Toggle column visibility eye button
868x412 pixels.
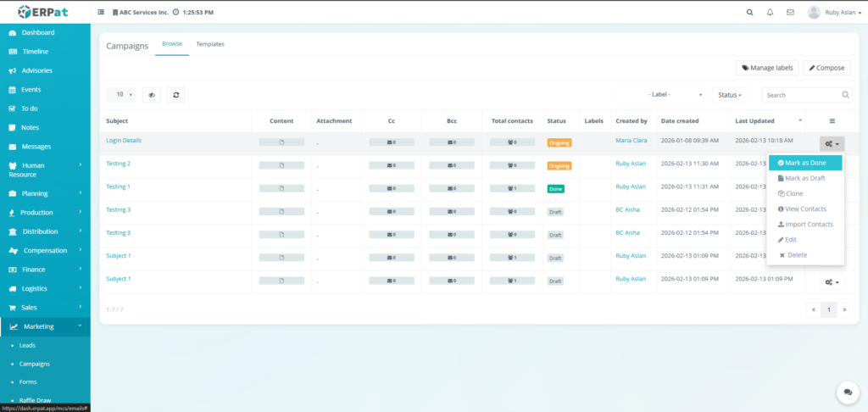click(x=151, y=95)
